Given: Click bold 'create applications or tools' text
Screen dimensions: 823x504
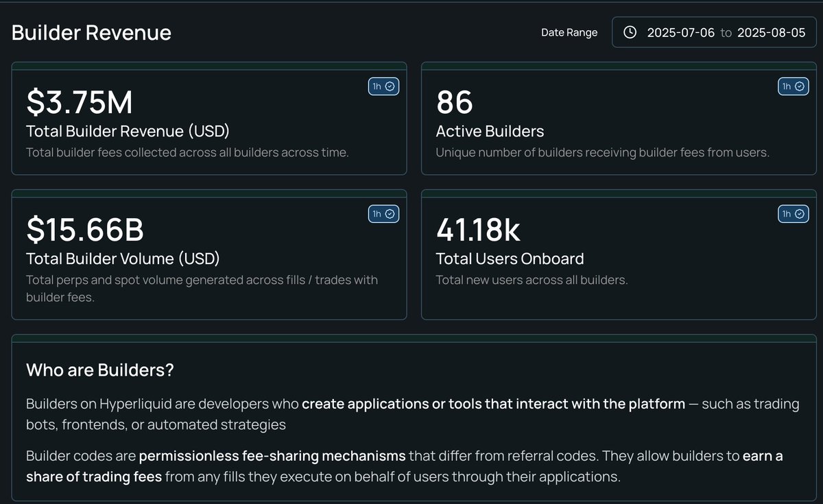Looking at the screenshot, I should pos(493,404).
